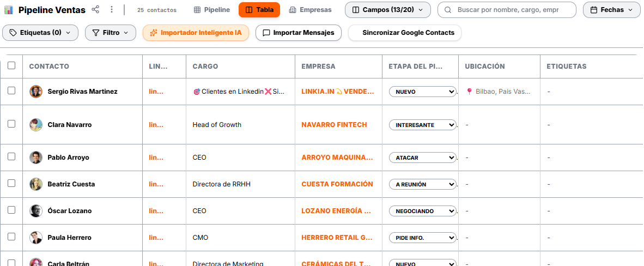Click Importar Mensajes button

299,33
